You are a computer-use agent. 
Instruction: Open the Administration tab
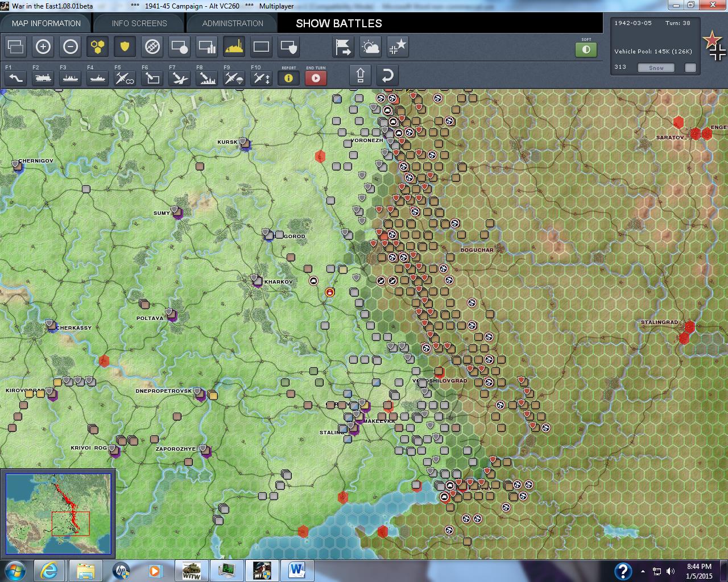click(233, 23)
